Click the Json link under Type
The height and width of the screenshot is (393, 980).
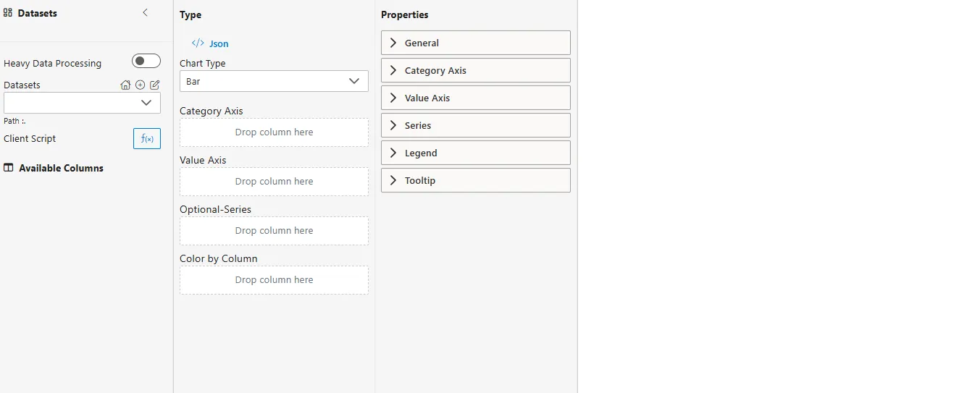tap(219, 43)
